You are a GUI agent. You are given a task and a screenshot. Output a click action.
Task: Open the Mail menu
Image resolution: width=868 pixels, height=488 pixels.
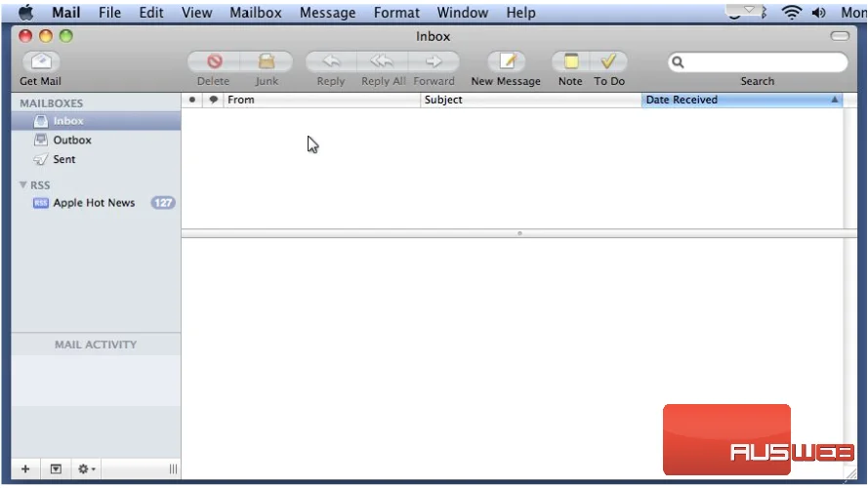click(65, 12)
